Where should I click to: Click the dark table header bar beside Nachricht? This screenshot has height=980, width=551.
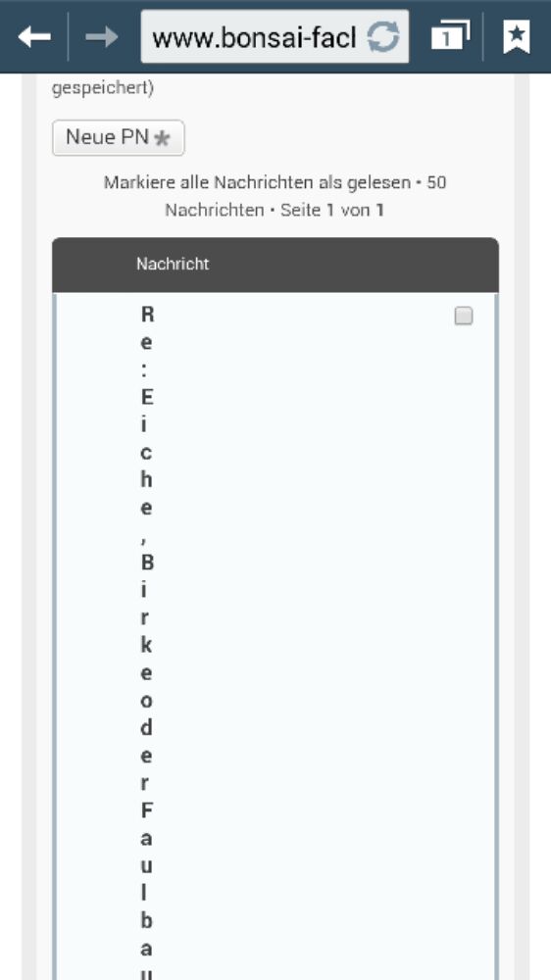click(350, 265)
